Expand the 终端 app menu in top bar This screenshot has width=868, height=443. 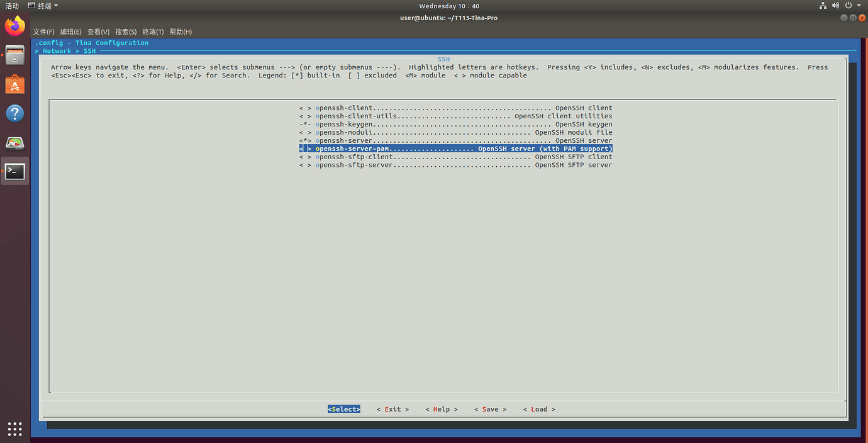[x=43, y=6]
